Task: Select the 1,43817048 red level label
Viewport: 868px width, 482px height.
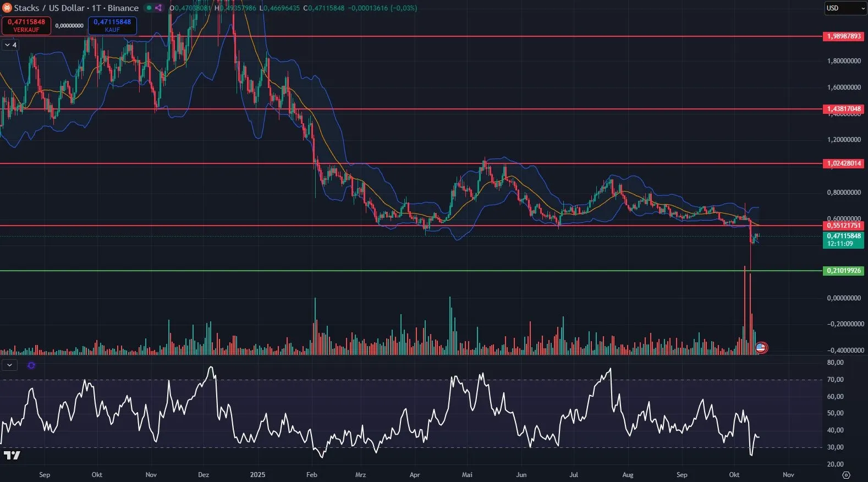Action: tap(843, 109)
